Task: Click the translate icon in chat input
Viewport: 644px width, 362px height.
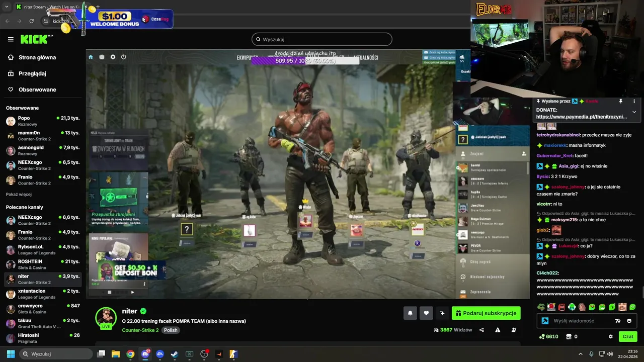Action: click(x=618, y=321)
